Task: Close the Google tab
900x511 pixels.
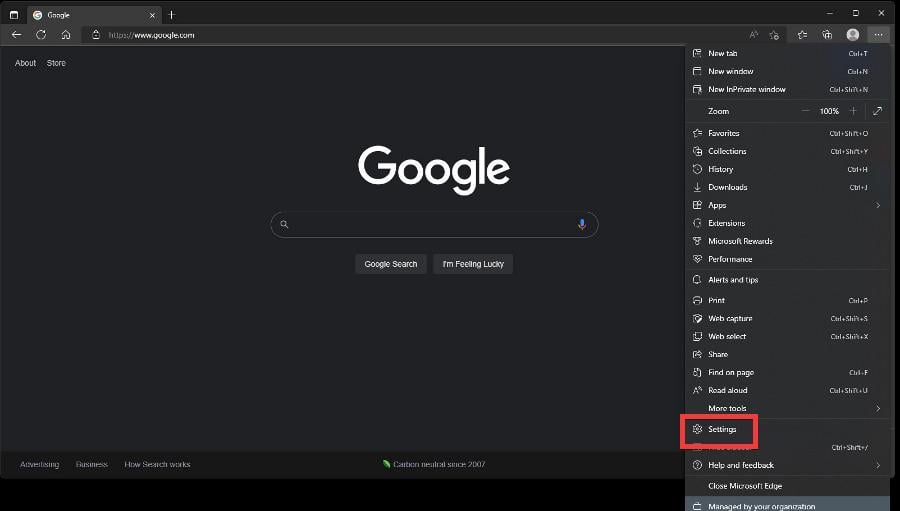Action: pos(152,16)
